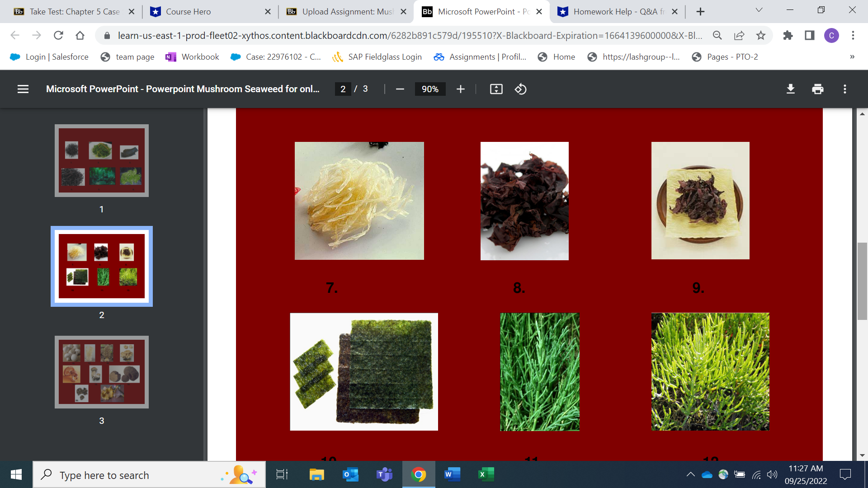
Task: Open the Chrome browser profile menu
Action: (x=832, y=35)
